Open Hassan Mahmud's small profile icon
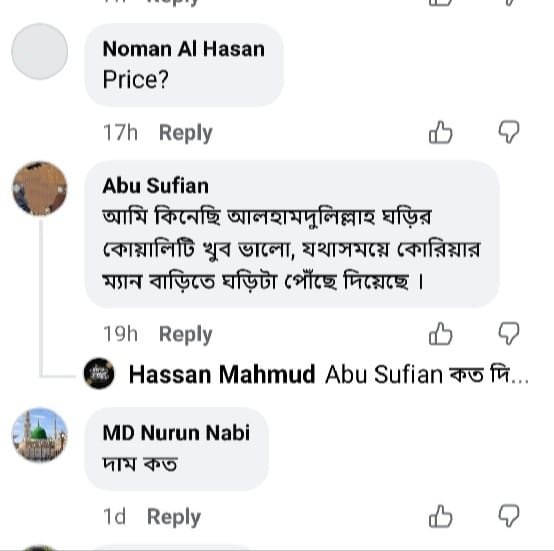Screen dimensions: 554x551 pyautogui.click(x=99, y=374)
